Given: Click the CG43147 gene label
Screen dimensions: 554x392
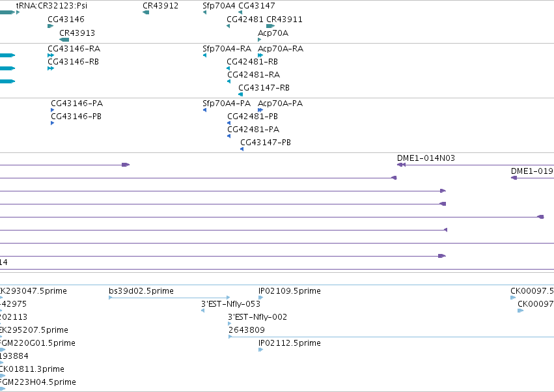Looking at the screenshot, I should (x=257, y=6).
